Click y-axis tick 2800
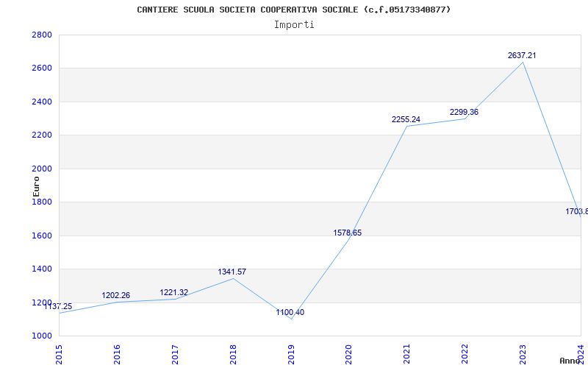 (x=42, y=35)
